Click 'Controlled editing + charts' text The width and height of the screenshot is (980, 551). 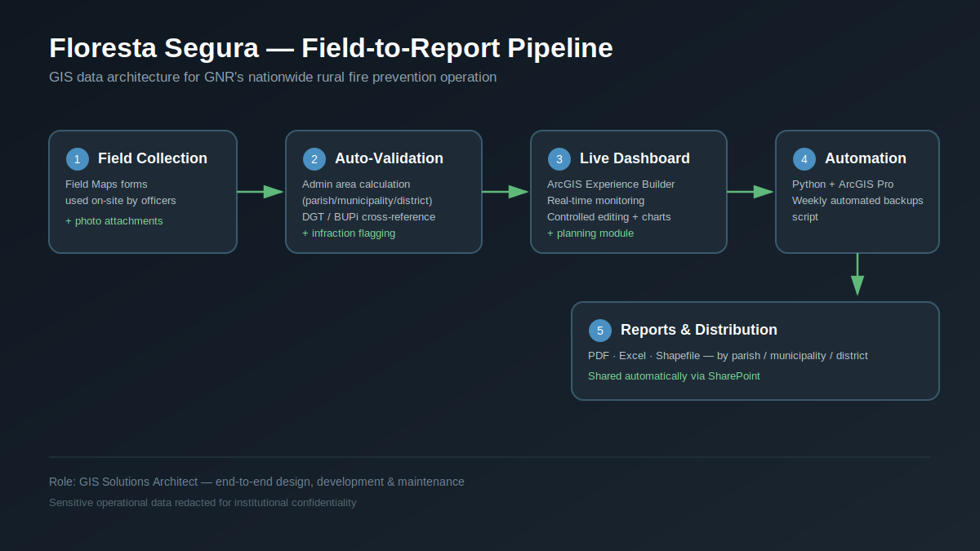tap(608, 217)
